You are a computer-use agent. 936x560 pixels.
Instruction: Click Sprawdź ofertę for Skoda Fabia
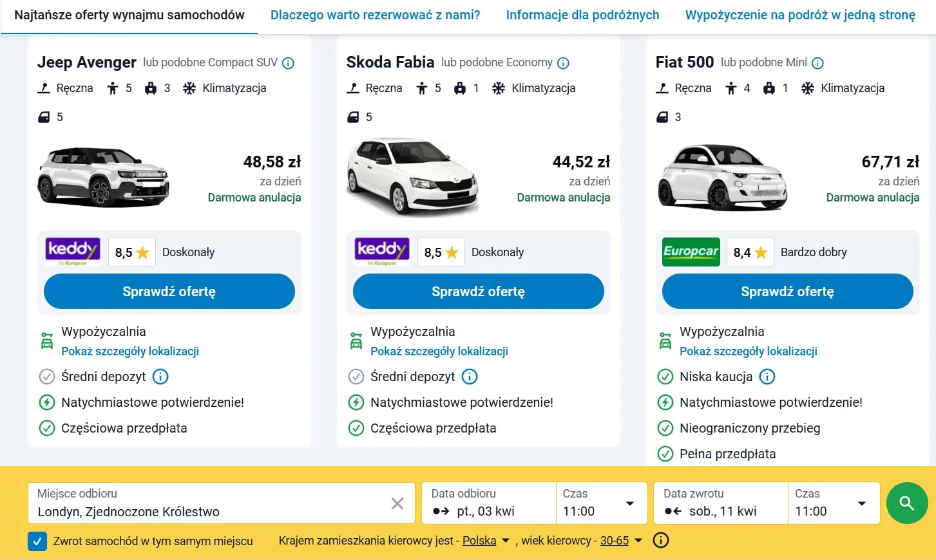478,291
